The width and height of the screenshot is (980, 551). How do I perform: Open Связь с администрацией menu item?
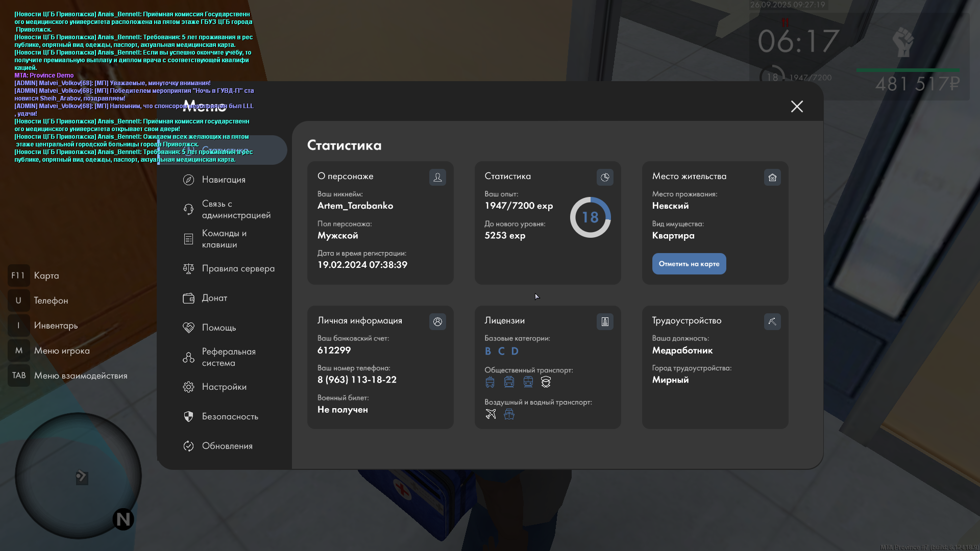[x=235, y=209]
